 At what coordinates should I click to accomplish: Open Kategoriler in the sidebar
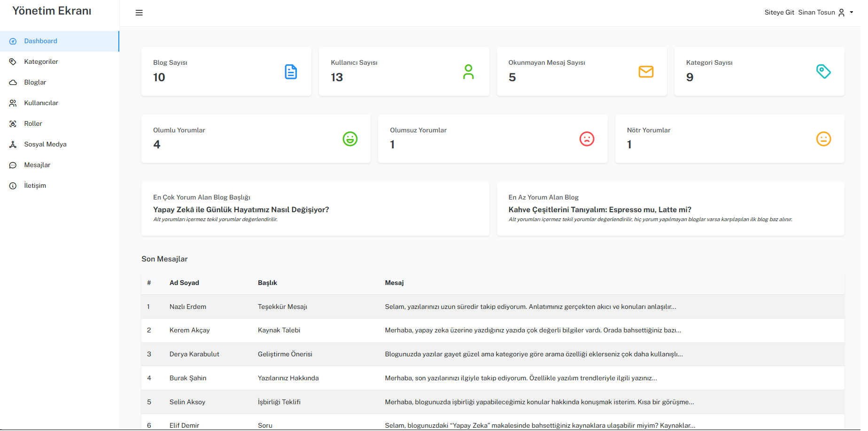point(41,62)
